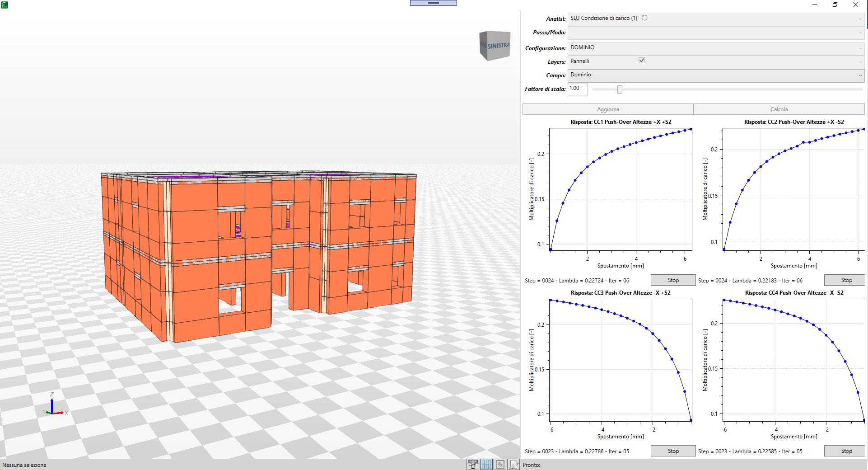
Task: Click title 'Risposta: CC3 Push-Over Altezze -X +S2'
Action: (x=621, y=293)
